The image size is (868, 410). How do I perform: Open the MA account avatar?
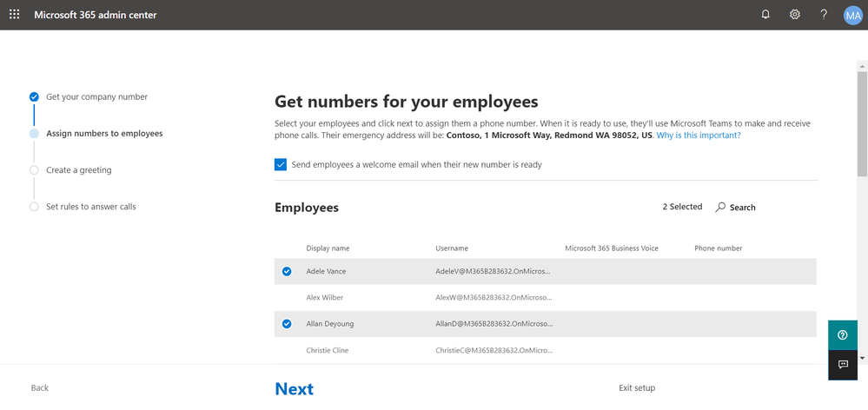pos(853,16)
